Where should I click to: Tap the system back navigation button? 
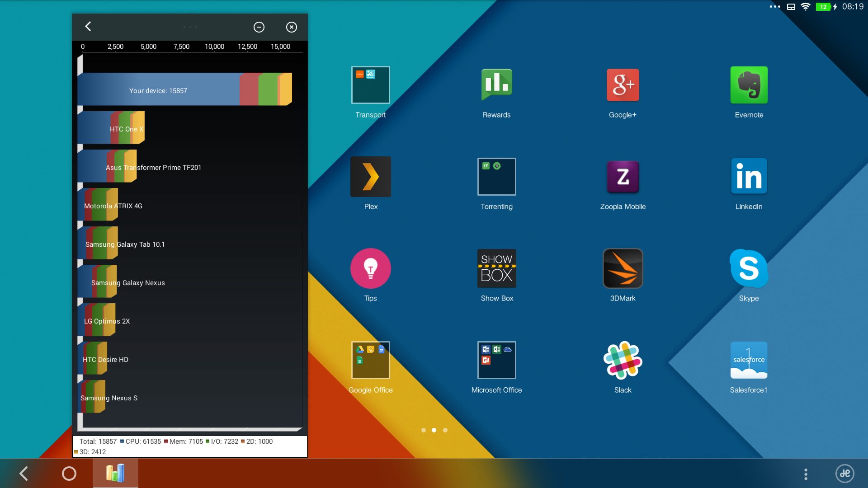(24, 474)
